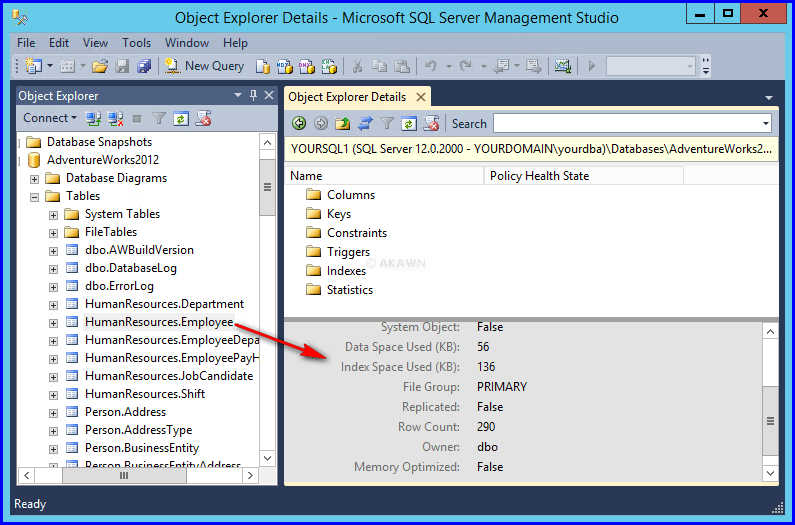Expand the Person.Address table node

click(x=53, y=413)
